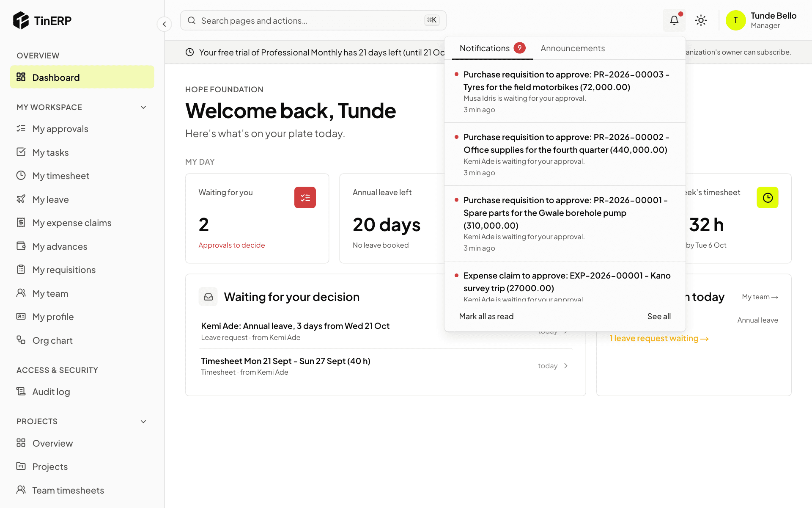
Task: Open Team timesheets
Action: [x=82, y=490]
